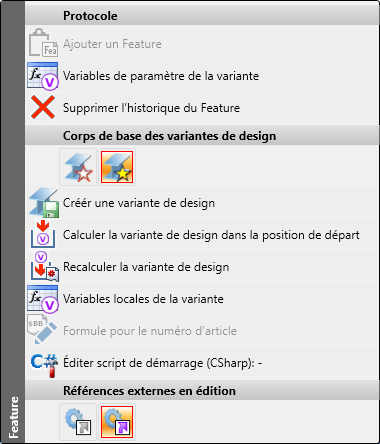This screenshot has height=444, width=380.
Task: Click the calculate variant in start position icon
Action: (x=43, y=234)
